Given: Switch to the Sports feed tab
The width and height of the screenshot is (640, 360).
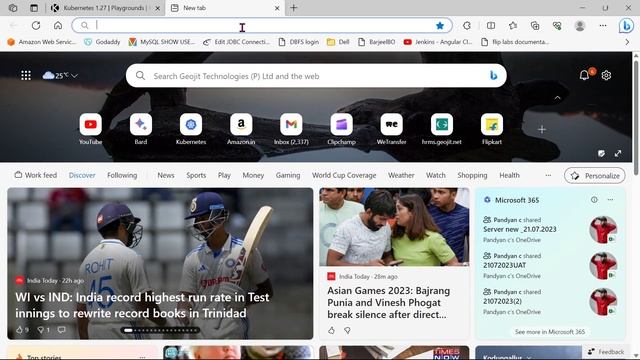Looking at the screenshot, I should click(x=196, y=175).
